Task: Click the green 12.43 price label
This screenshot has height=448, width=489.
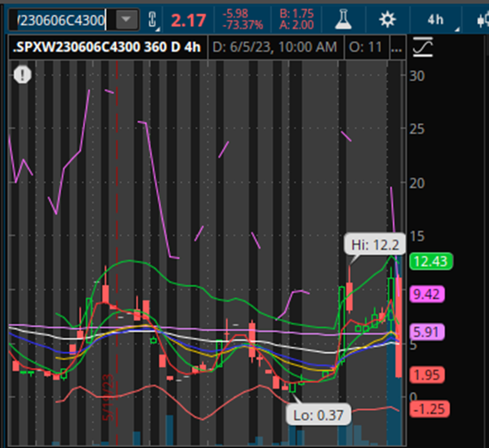Action: tap(431, 261)
